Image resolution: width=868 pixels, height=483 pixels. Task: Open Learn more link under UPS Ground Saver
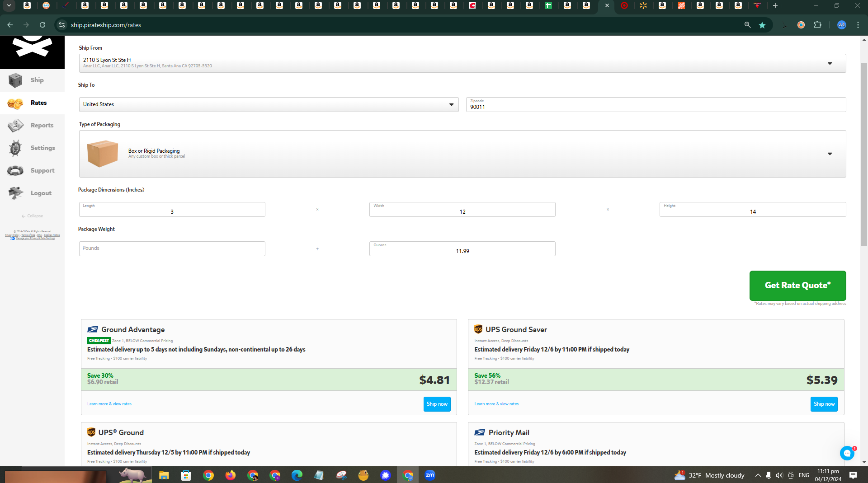(x=496, y=404)
